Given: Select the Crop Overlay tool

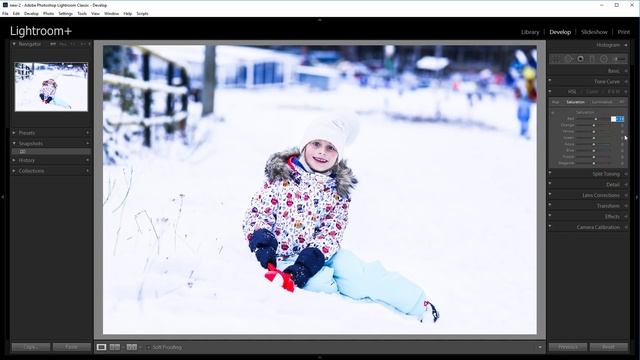Looking at the screenshot, I should (x=556, y=59).
